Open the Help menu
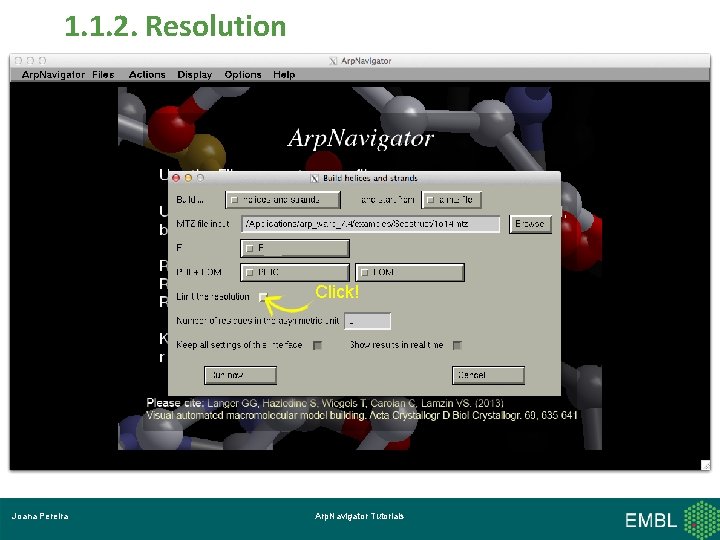The height and width of the screenshot is (540, 720). [284, 74]
